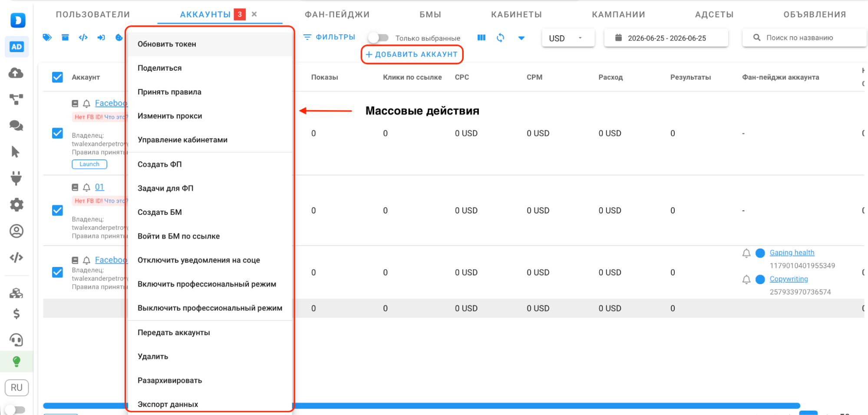This screenshot has height=415, width=868.
Task: Switch to the КАМПАНИИ tab
Action: point(618,14)
